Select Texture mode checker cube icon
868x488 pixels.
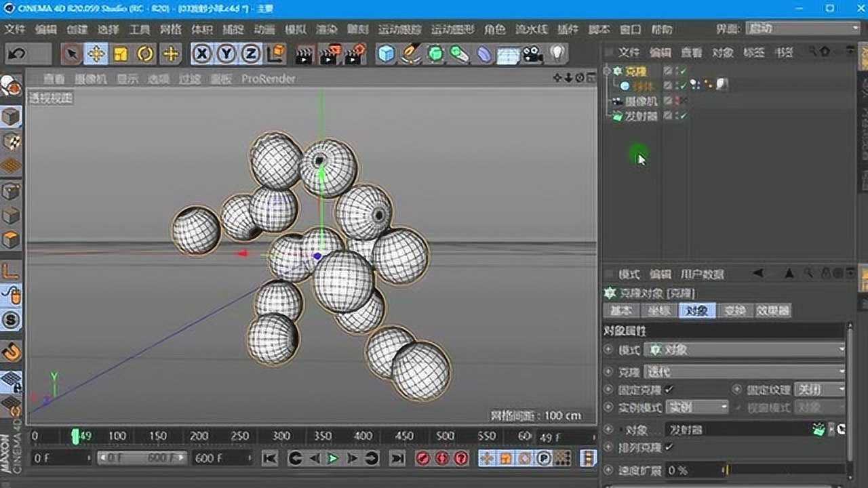[10, 141]
